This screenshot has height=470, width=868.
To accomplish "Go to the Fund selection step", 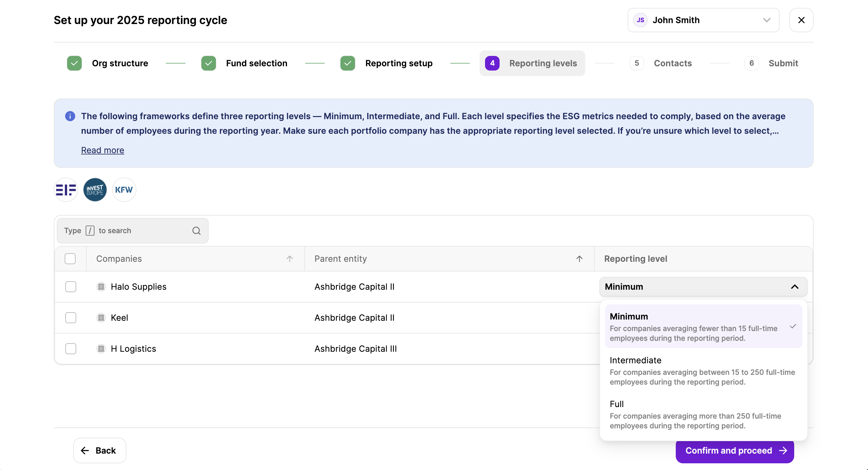I will click(244, 63).
